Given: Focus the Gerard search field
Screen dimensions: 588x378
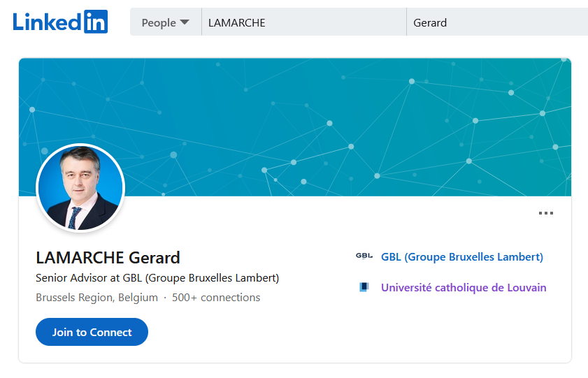Looking at the screenshot, I should (497, 22).
